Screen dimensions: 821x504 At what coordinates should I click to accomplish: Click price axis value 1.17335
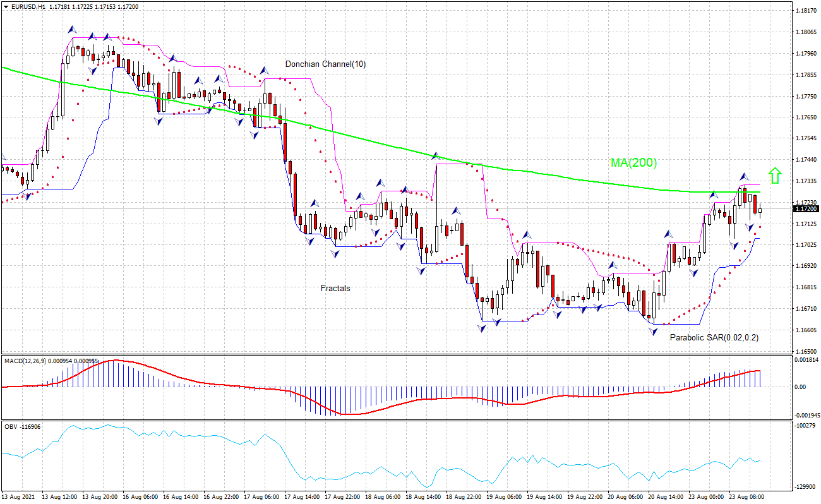coord(806,181)
